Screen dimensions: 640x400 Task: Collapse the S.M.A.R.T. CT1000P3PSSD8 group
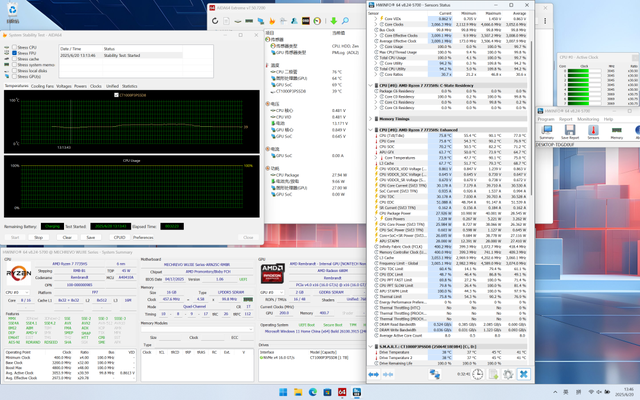click(x=371, y=347)
